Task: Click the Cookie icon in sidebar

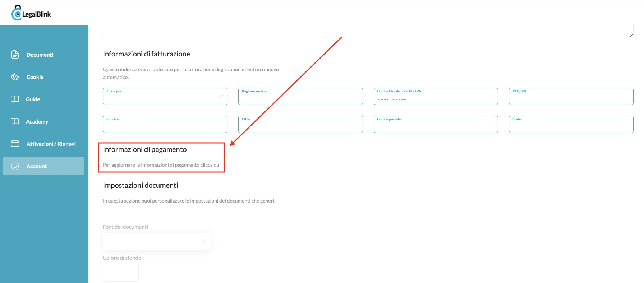Action: click(x=15, y=77)
